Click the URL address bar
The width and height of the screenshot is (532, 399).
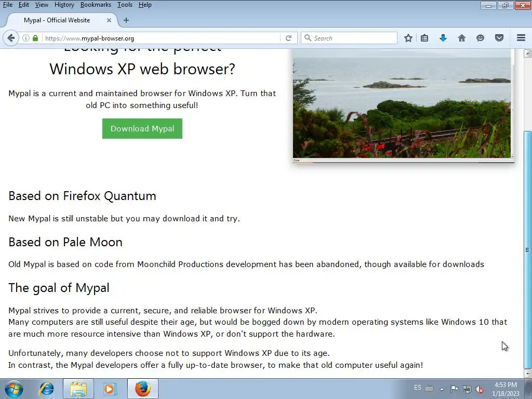tap(161, 38)
